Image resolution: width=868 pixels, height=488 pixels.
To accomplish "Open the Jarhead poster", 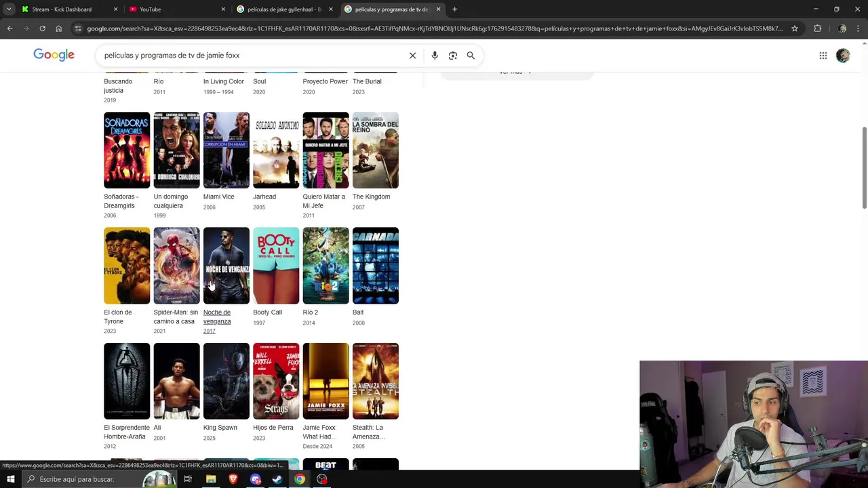I will 276,150.
